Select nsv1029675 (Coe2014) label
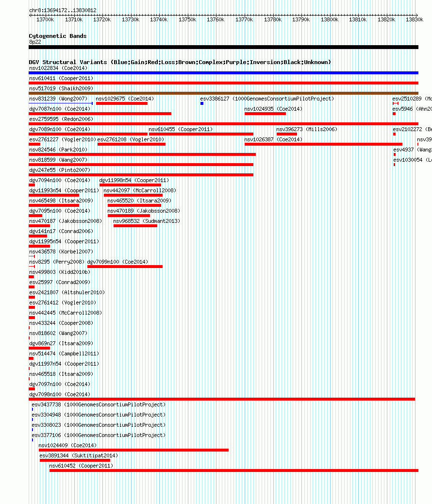Image resolution: width=432 pixels, height=504 pixels. pos(125,99)
